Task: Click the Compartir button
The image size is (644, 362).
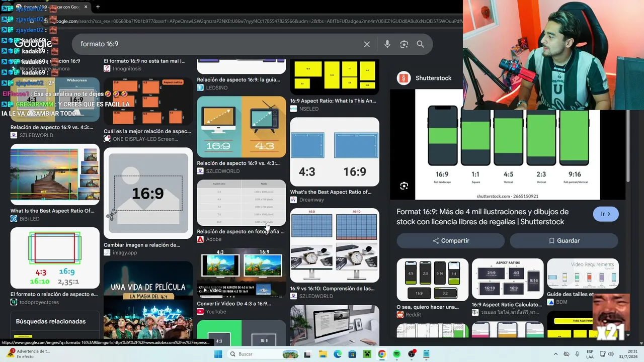Action: point(450,241)
